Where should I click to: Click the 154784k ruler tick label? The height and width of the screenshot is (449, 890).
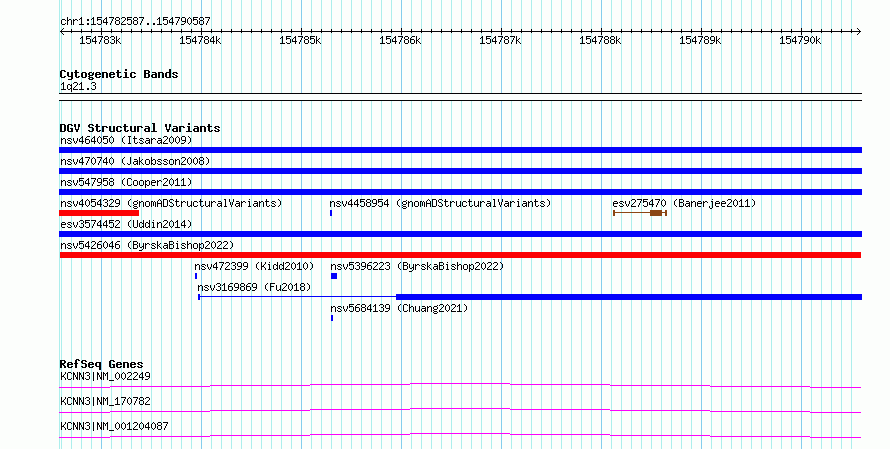200,40
